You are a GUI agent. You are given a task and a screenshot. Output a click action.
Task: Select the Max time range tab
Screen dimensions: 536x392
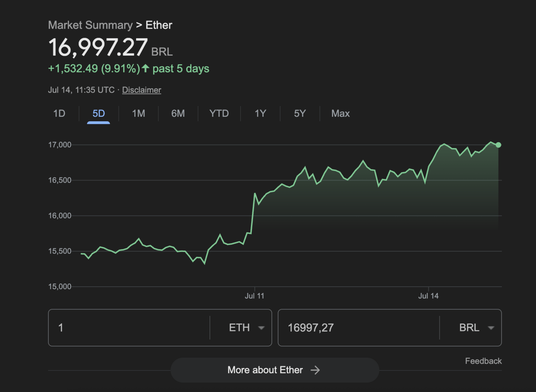pos(341,114)
